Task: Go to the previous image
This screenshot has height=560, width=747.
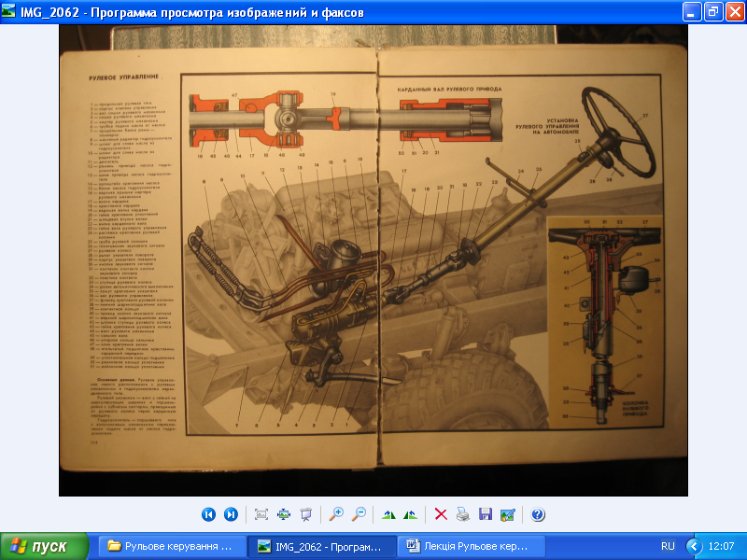Action: tap(208, 514)
